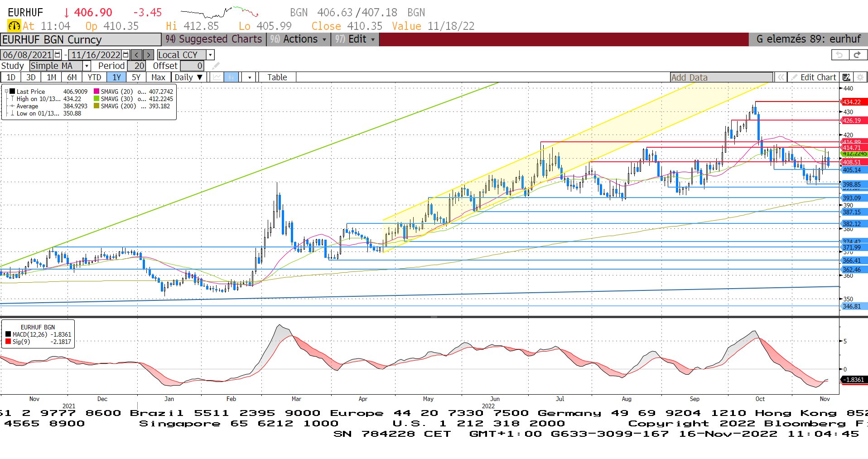Screen dimensions: 868x459
Task: Select the 1M period
Action: coord(52,77)
